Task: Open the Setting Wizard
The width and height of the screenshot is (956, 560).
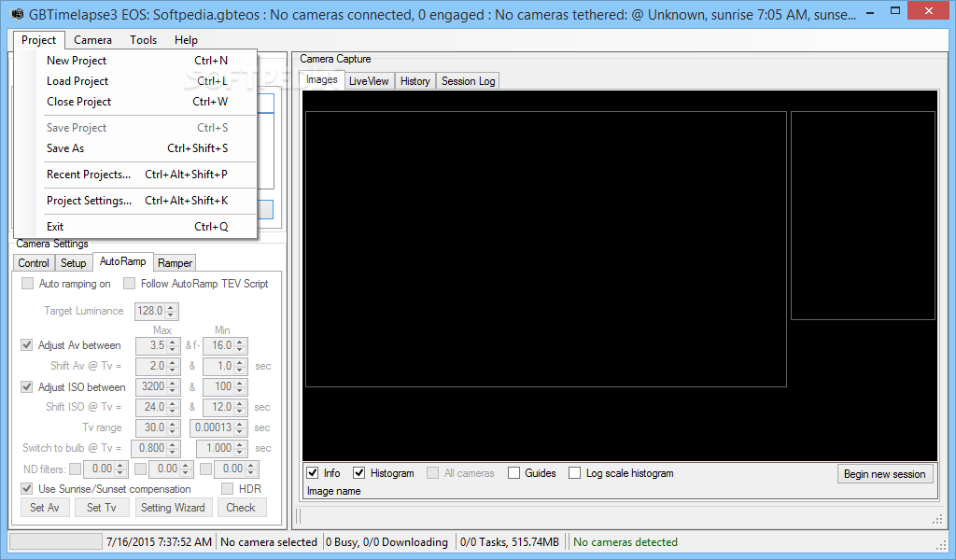Action: tap(173, 508)
